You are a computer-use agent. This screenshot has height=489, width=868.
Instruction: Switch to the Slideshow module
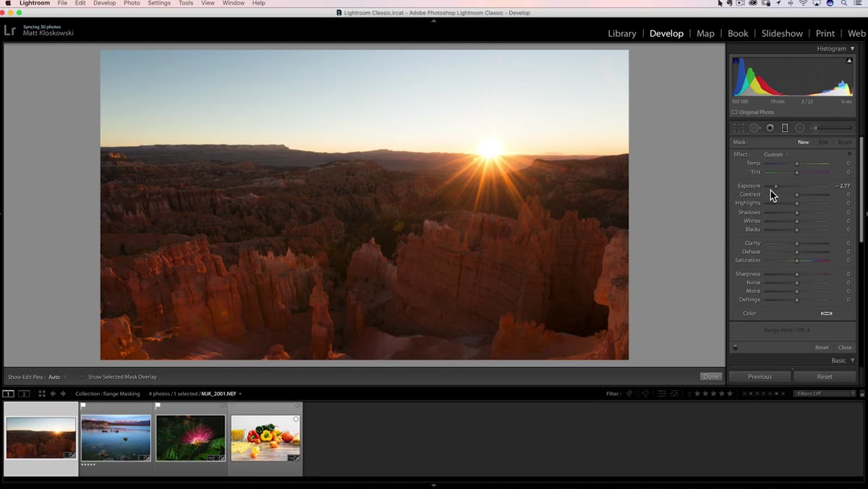pyautogui.click(x=782, y=33)
